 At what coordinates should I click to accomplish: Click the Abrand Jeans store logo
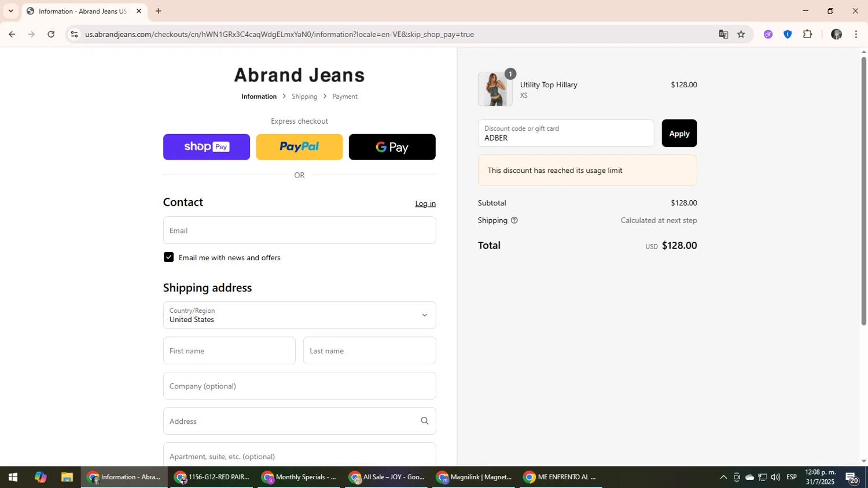(299, 75)
